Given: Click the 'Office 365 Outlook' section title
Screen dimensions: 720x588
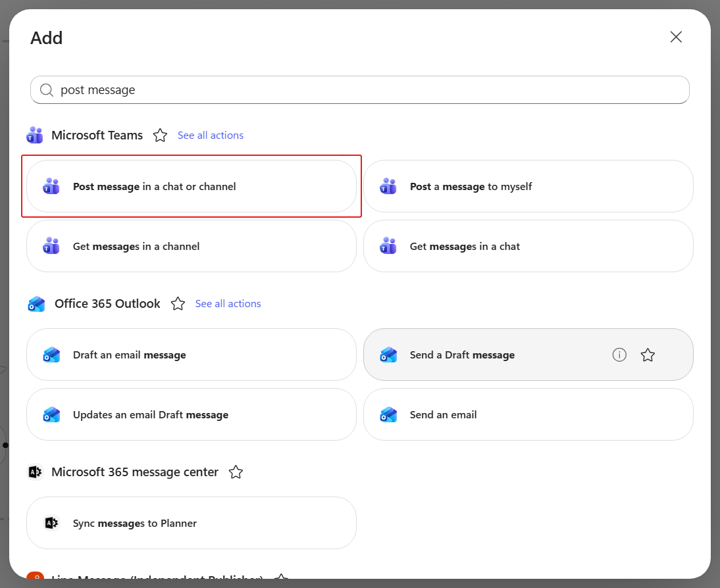Looking at the screenshot, I should point(107,304).
